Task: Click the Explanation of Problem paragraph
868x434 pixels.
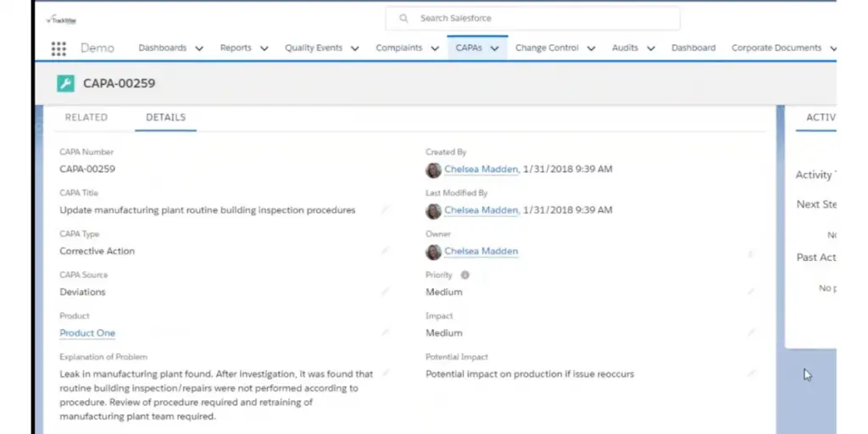Action: (216, 395)
